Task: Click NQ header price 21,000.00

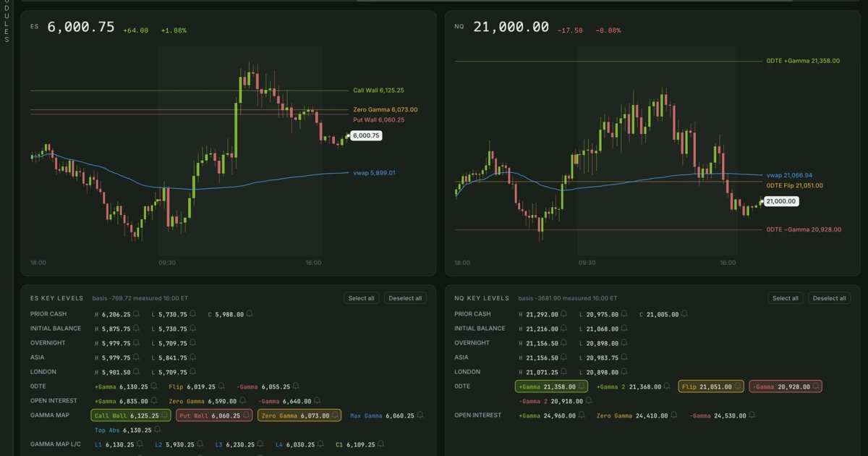Action: coord(511,27)
